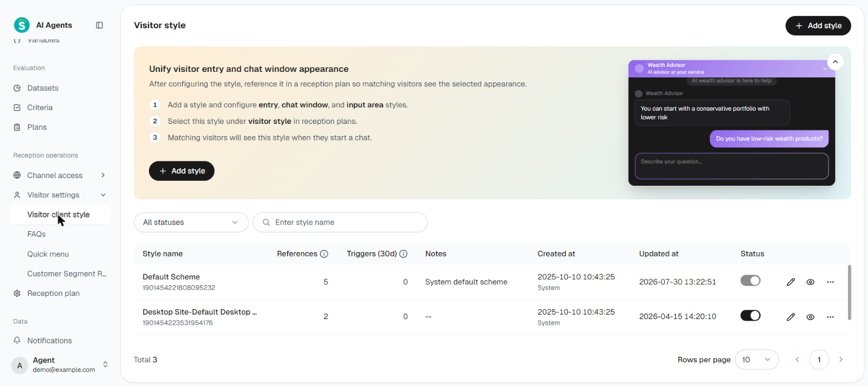Image resolution: width=868 pixels, height=386 pixels.
Task: Collapse the intro banner with chevron-up button
Action: [x=835, y=61]
